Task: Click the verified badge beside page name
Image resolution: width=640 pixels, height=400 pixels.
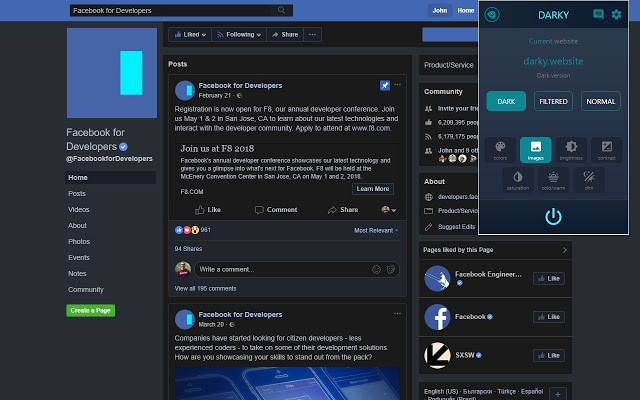Action: (123, 147)
